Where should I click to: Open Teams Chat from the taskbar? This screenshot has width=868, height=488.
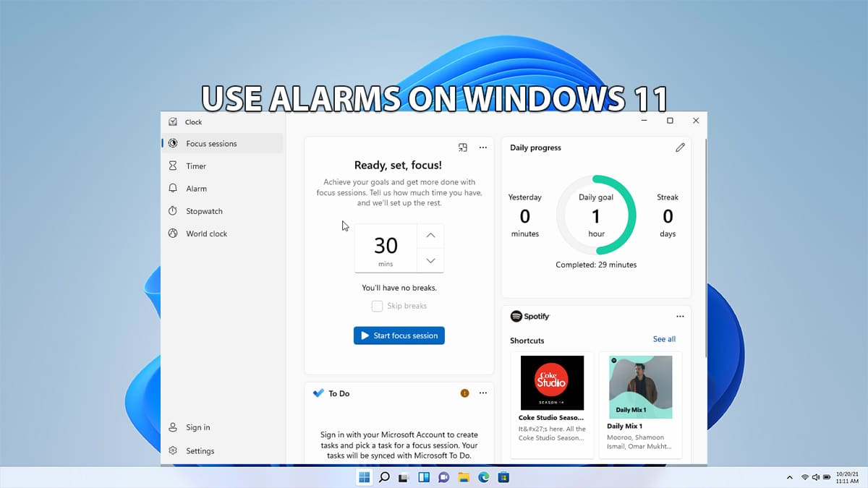click(x=444, y=477)
